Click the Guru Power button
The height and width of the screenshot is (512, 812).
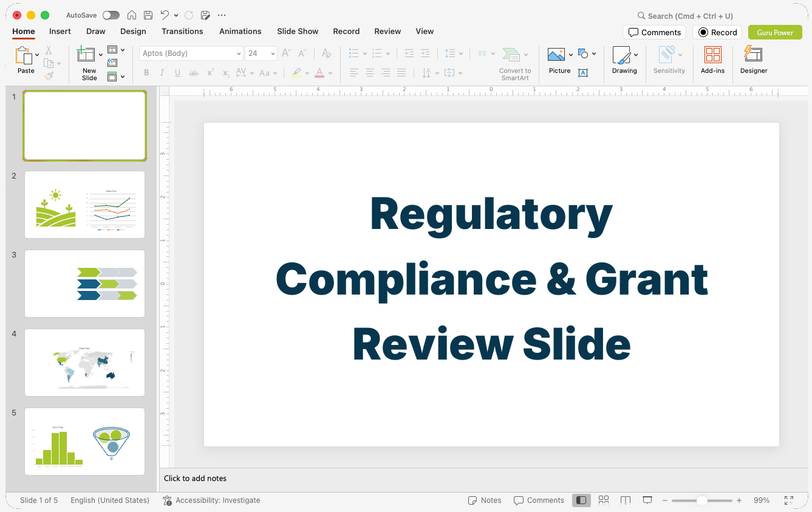click(775, 32)
